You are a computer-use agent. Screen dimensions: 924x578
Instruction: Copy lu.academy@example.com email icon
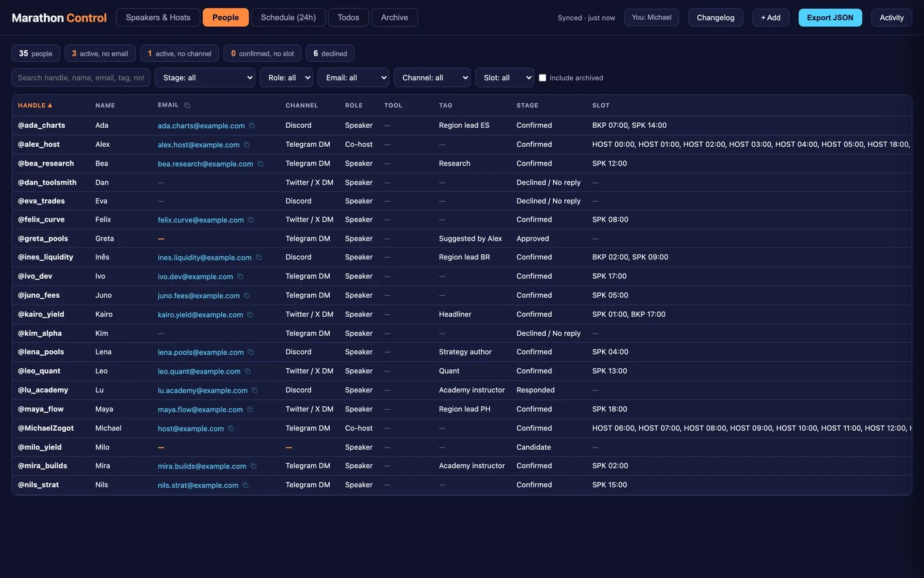tap(255, 390)
